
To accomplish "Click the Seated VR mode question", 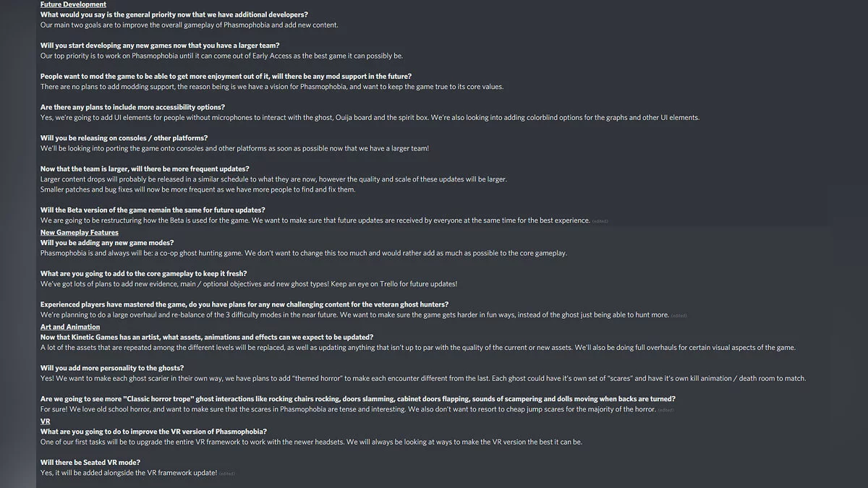I will pos(90,463).
